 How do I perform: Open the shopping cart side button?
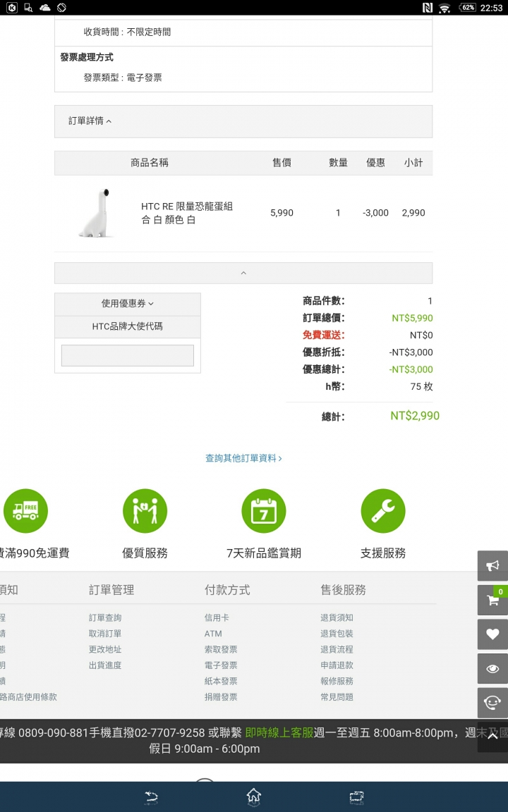point(492,600)
